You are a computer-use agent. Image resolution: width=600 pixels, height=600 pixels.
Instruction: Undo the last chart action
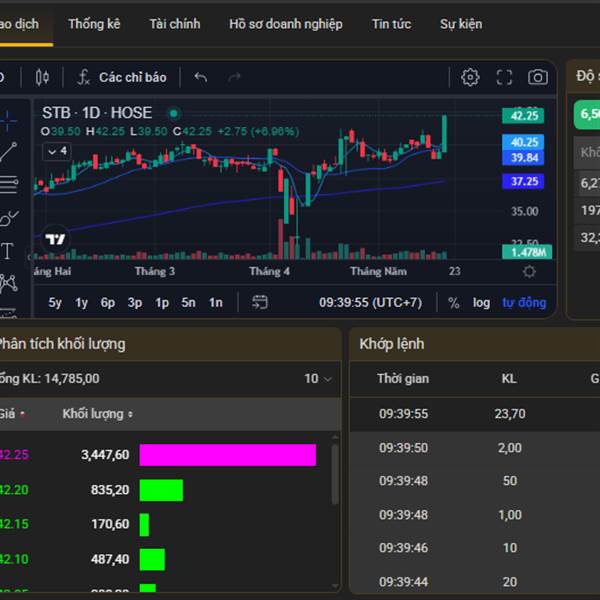[201, 77]
